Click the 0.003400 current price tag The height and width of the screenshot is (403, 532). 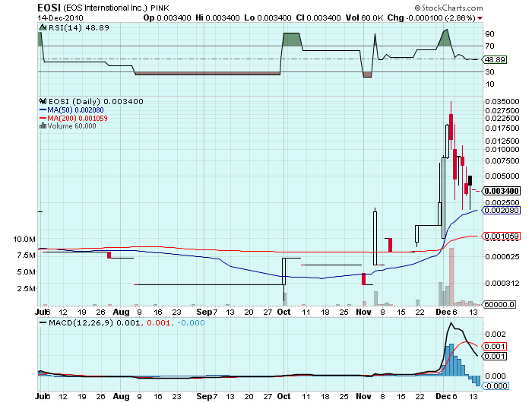[x=502, y=191]
